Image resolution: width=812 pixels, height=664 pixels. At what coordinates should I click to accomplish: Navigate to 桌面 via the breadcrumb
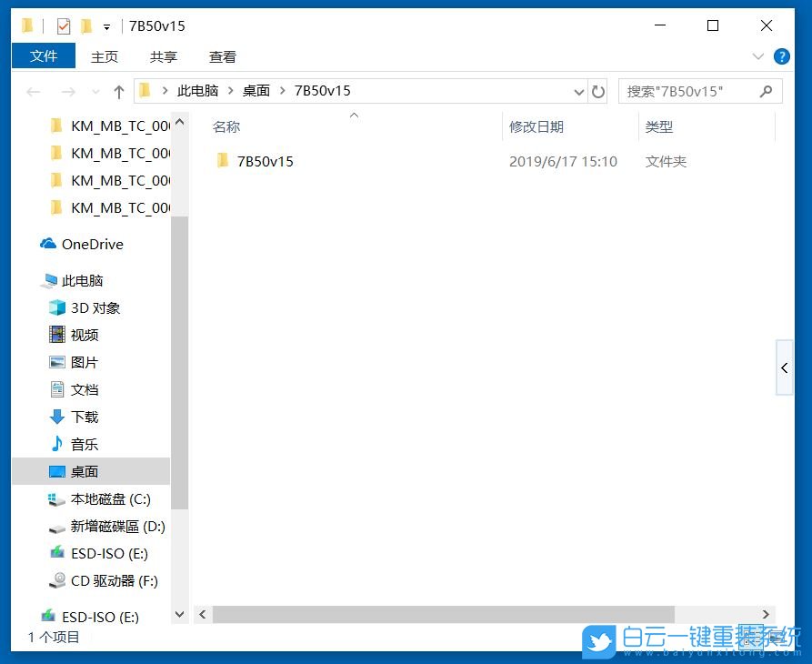(256, 91)
